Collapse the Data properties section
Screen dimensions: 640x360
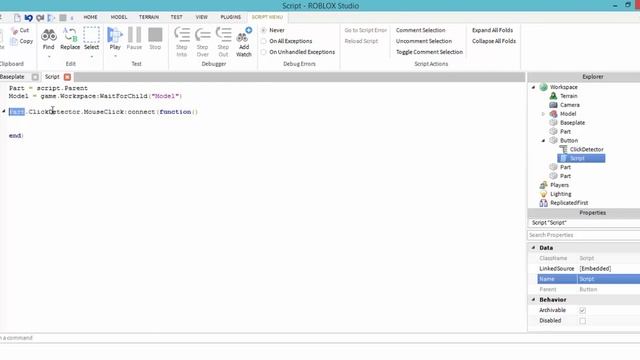pos(533,248)
